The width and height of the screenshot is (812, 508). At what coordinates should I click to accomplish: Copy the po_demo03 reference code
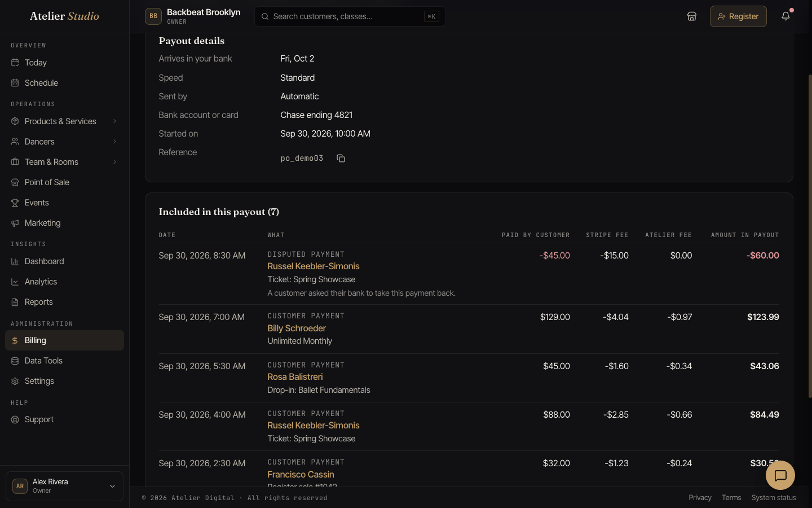pos(341,159)
